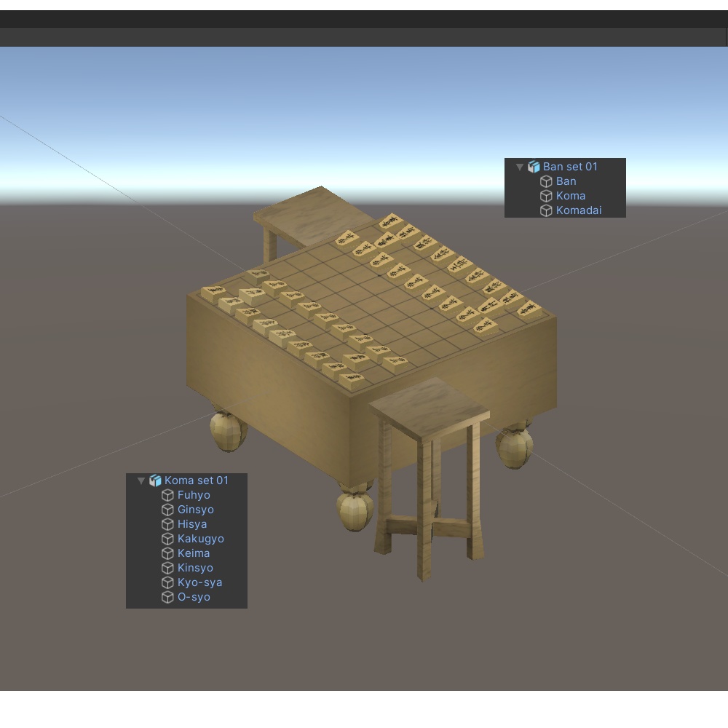
Task: Click the cube icon next to Kyo-sya
Action: click(167, 582)
